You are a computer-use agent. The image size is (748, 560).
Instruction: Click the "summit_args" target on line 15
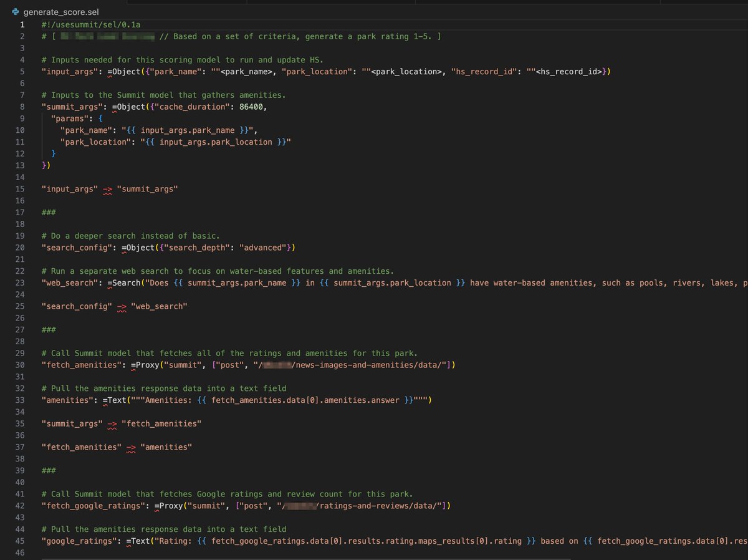tap(147, 188)
